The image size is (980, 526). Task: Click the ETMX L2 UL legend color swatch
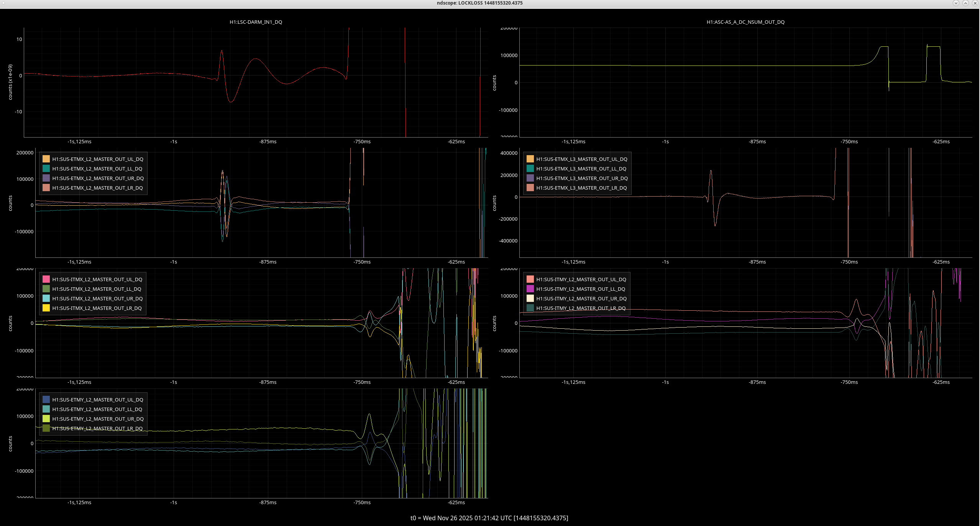tap(46, 159)
